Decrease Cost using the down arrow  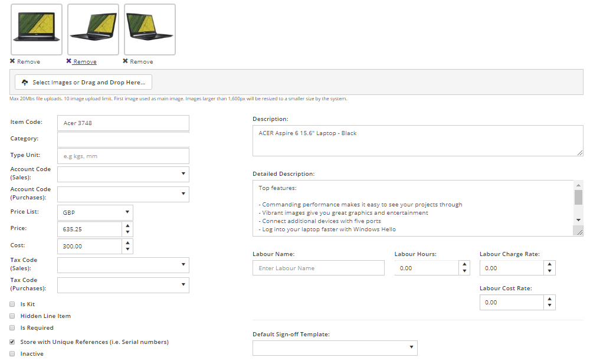(128, 250)
